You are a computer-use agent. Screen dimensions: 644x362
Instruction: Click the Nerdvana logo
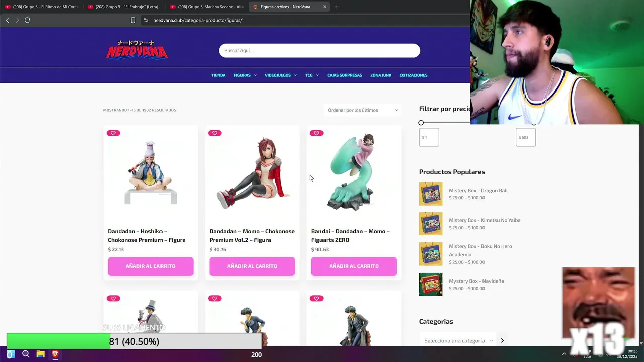click(x=137, y=50)
